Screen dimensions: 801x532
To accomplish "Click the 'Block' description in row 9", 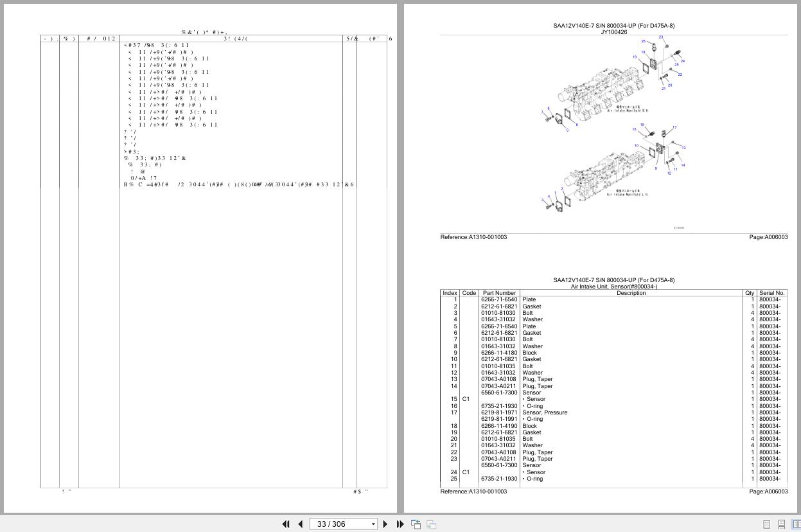I will (529, 353).
